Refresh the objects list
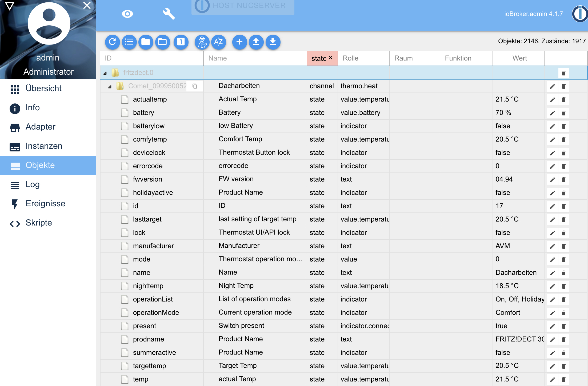Image resolution: width=588 pixels, height=386 pixels. tap(112, 42)
